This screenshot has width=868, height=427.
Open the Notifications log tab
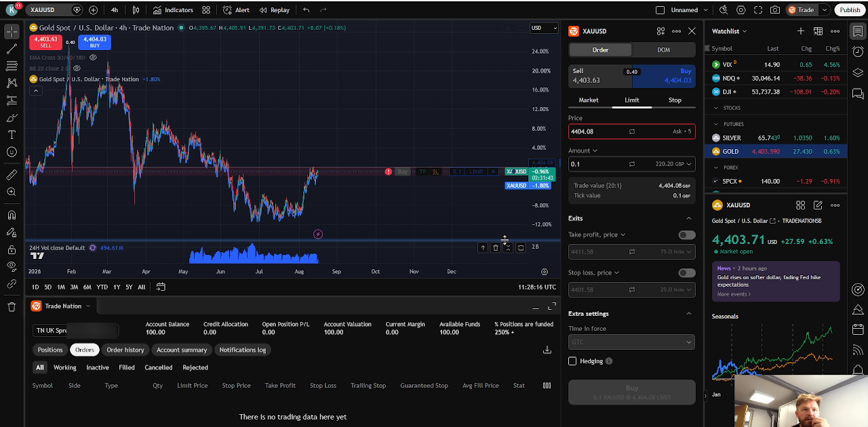[243, 350]
